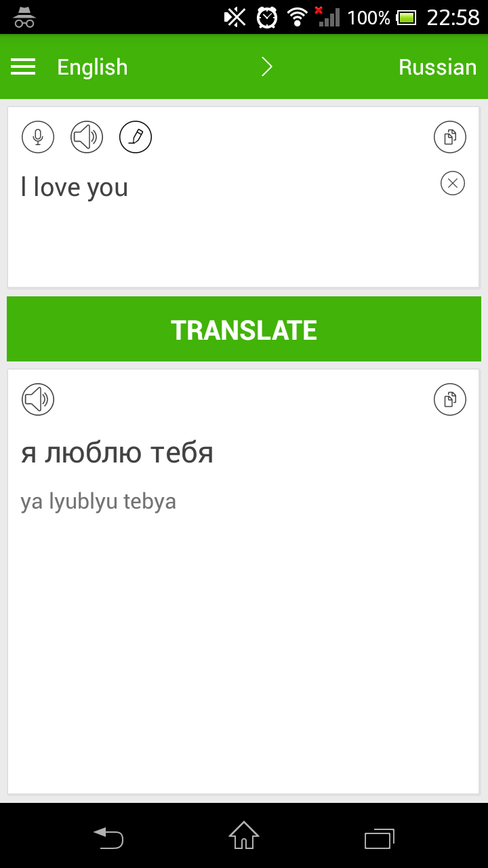Tap the paste clipboard icon in the input box

(x=450, y=138)
